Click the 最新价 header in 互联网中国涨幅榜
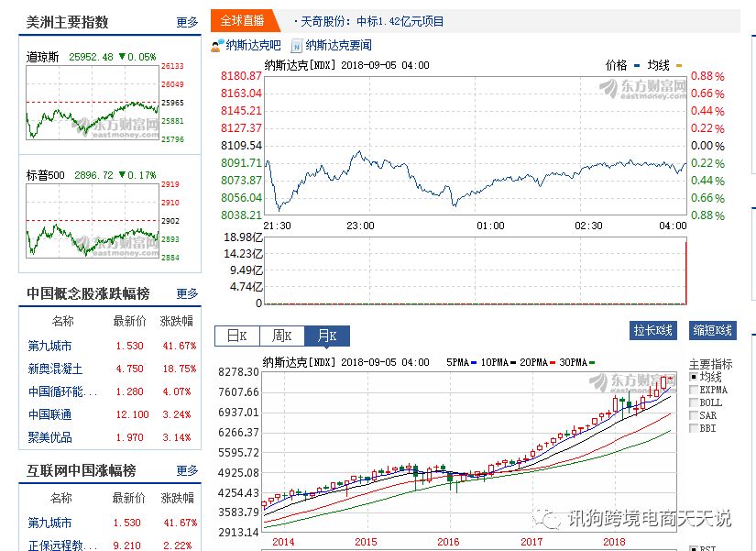This screenshot has width=756, height=551. click(128, 498)
